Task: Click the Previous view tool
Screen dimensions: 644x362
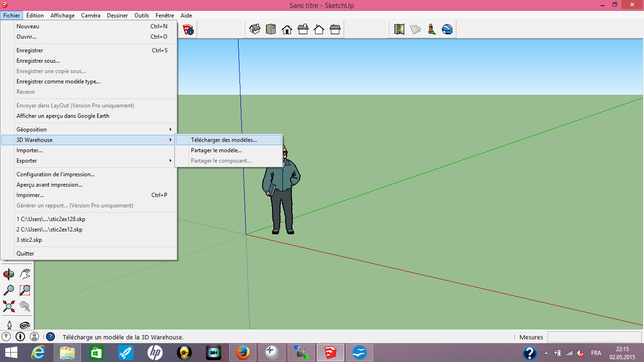Action: [25, 306]
